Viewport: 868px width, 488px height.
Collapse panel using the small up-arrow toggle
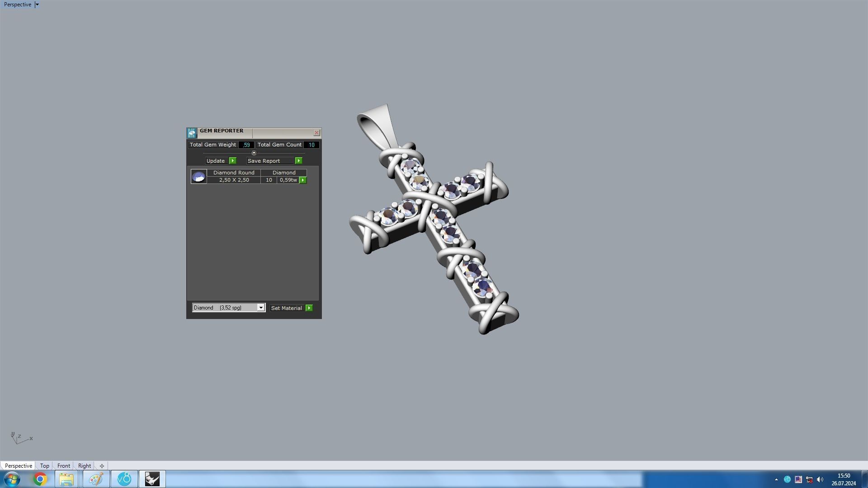pos(254,153)
